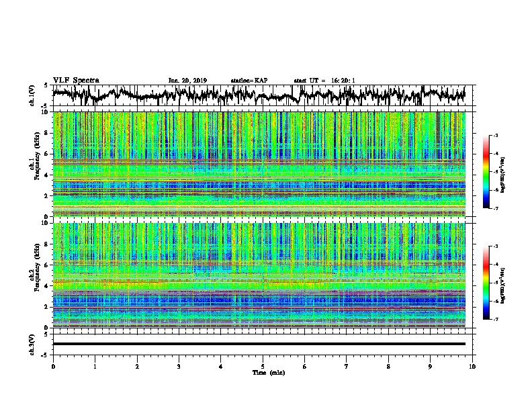Screen dimensions: 532x411
Task: Click the "-7" label on ch.1 color bar
Action: click(x=495, y=208)
